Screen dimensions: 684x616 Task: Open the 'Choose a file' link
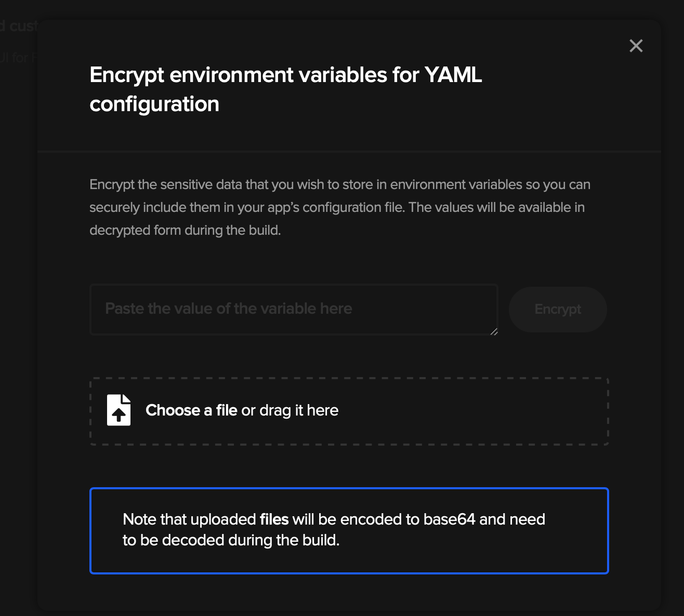[x=191, y=410]
